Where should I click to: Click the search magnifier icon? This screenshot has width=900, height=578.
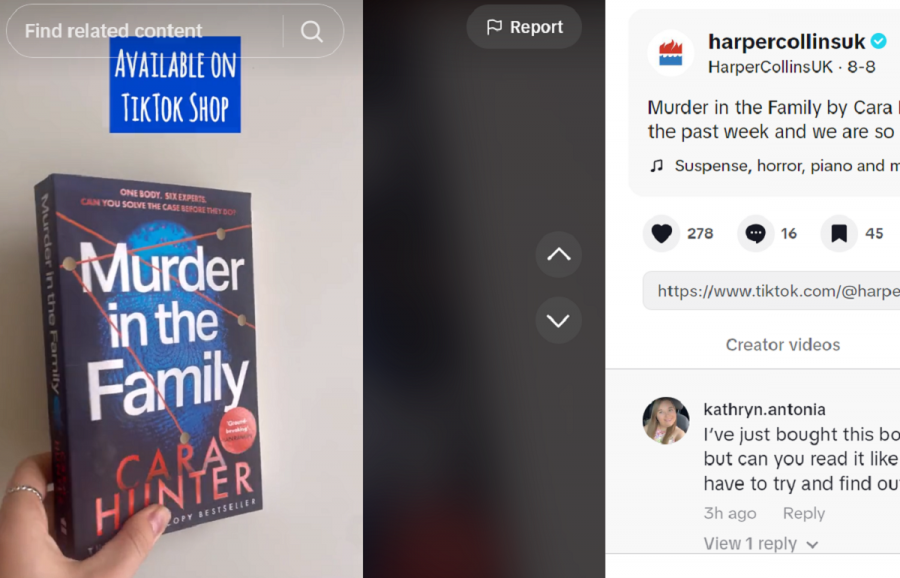coord(312,31)
